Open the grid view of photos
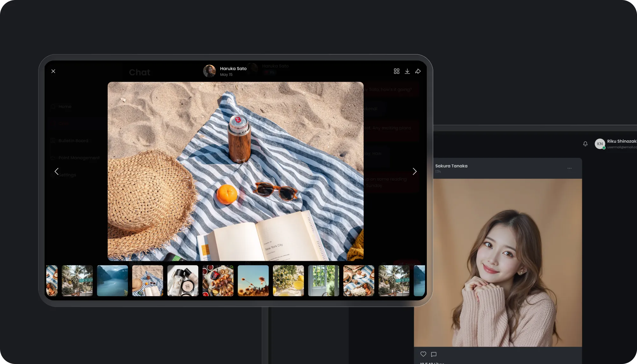637x364 pixels. (396, 71)
